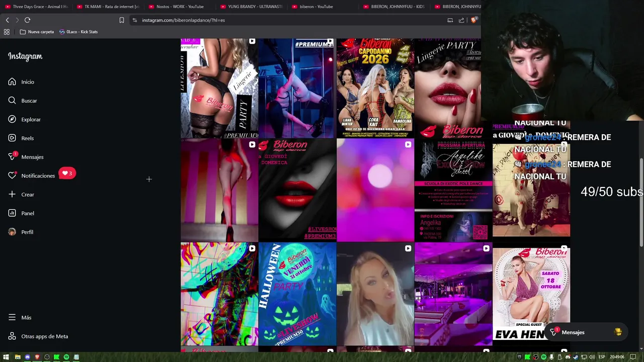Open Panel dashboard icon
The width and height of the screenshot is (644, 362).
tap(12, 213)
